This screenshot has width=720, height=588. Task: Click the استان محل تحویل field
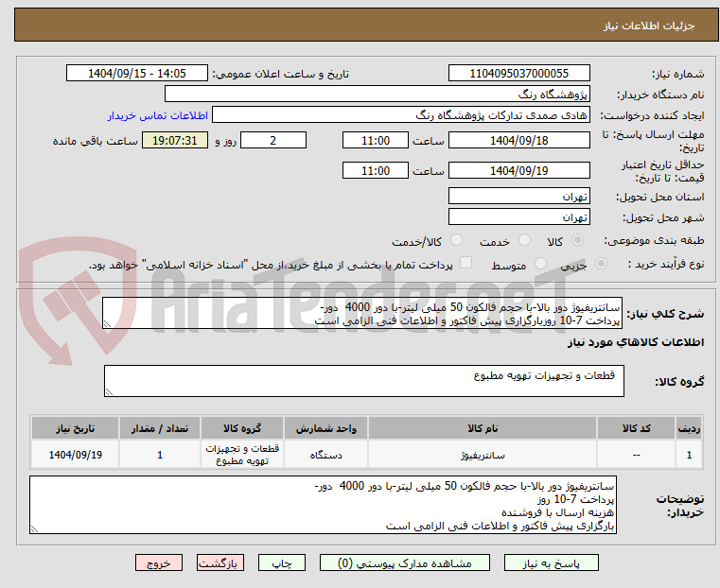coord(518,196)
